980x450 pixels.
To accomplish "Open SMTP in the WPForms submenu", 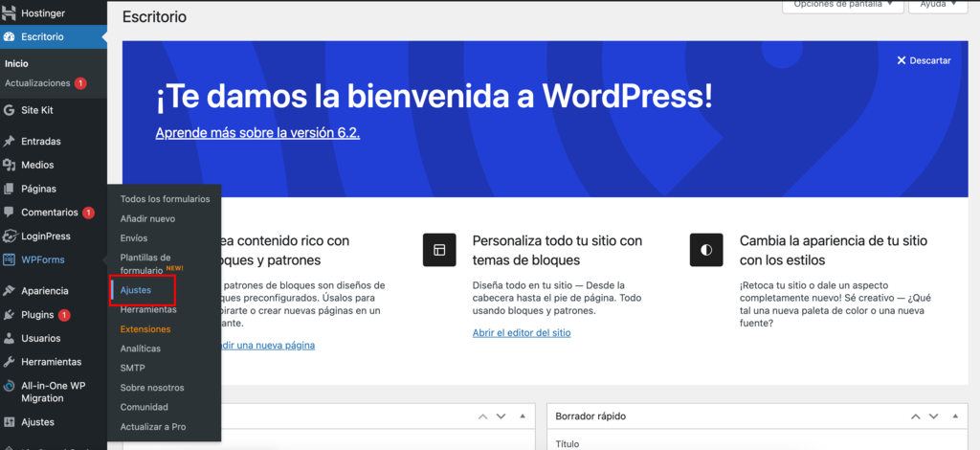I will click(x=132, y=368).
